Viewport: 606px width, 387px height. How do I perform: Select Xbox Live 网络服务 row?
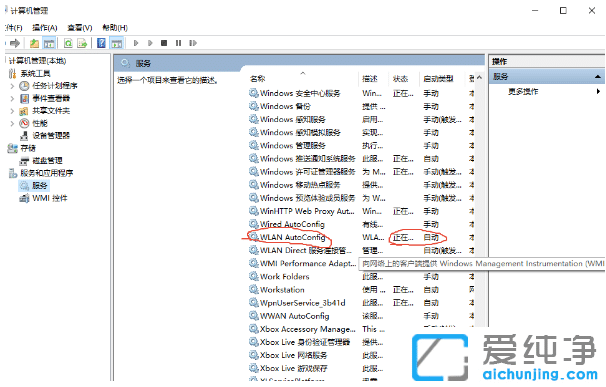point(361,356)
